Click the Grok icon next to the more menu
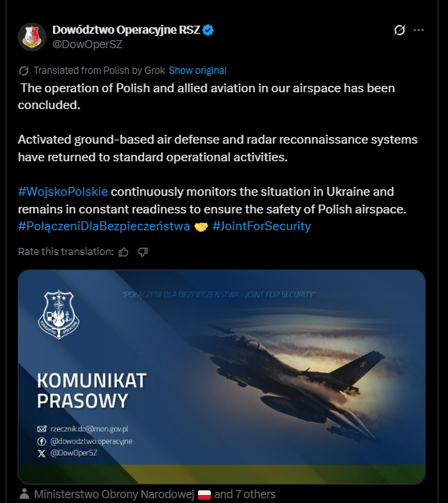 click(x=399, y=30)
